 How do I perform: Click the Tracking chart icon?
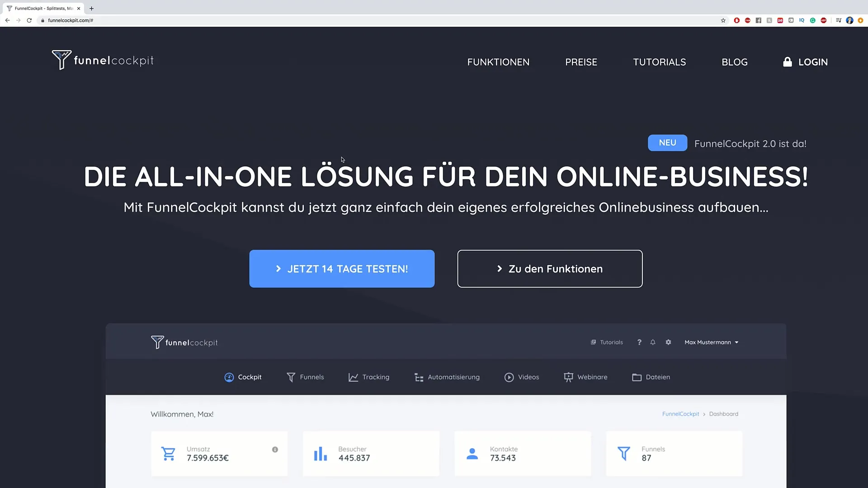pos(353,376)
